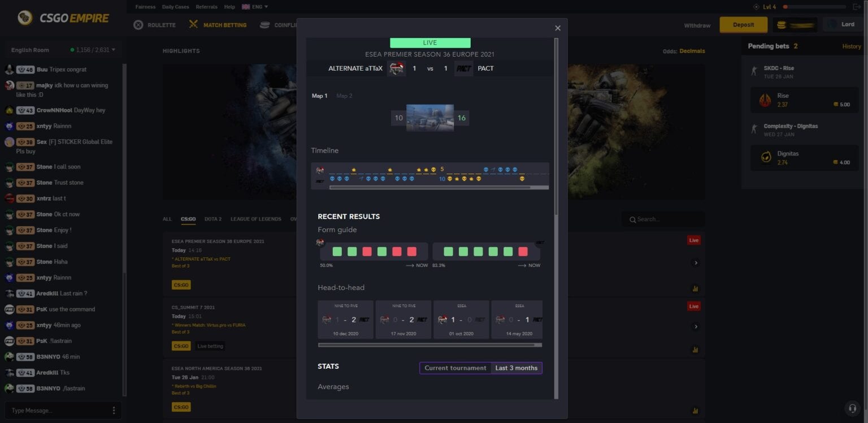
Task: Click the Live betting tag on cs_summit match
Action: pos(210,346)
